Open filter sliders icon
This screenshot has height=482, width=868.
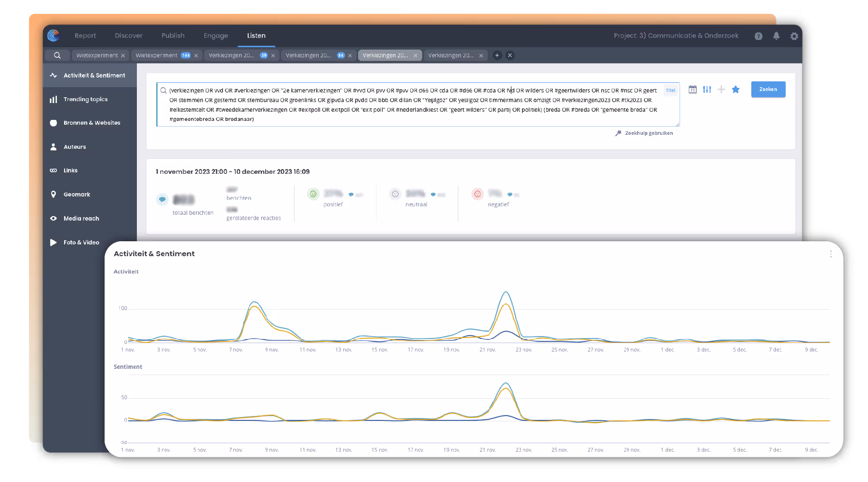(707, 89)
